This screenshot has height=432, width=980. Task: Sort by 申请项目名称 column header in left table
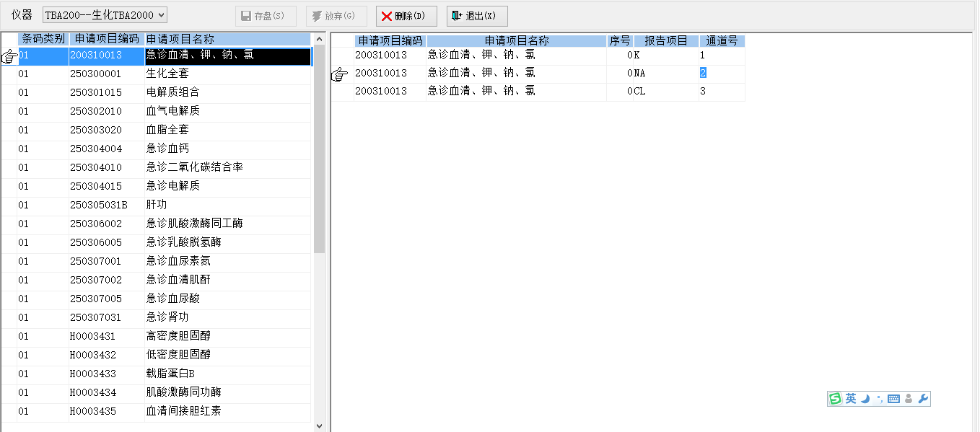pos(227,39)
